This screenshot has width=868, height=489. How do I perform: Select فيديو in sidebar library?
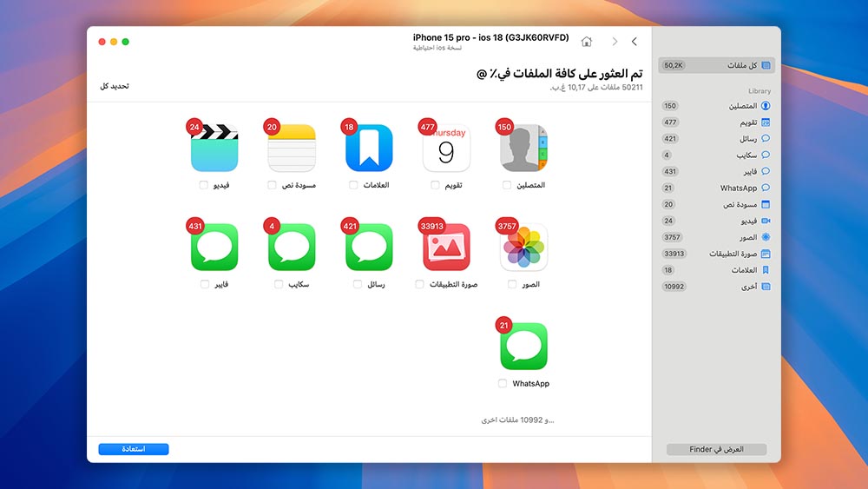[x=716, y=221]
